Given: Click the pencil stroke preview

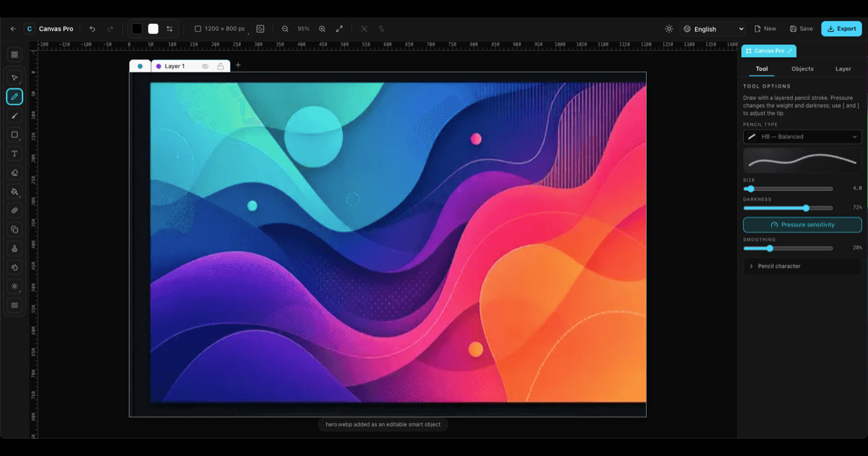Looking at the screenshot, I should [802, 160].
